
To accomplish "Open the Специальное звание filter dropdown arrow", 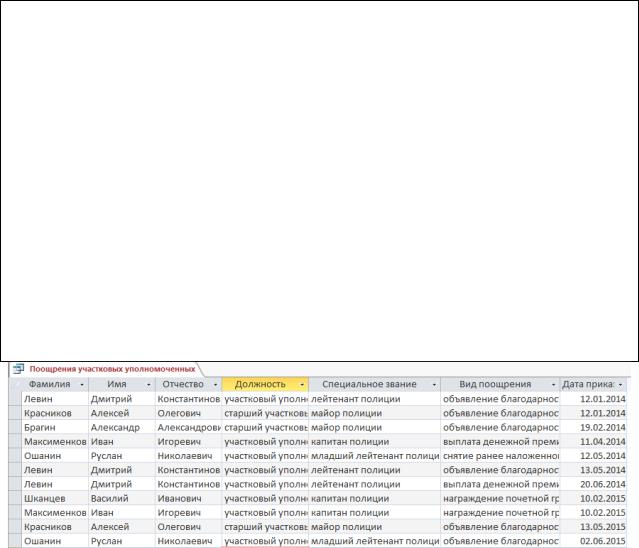I will [433, 384].
